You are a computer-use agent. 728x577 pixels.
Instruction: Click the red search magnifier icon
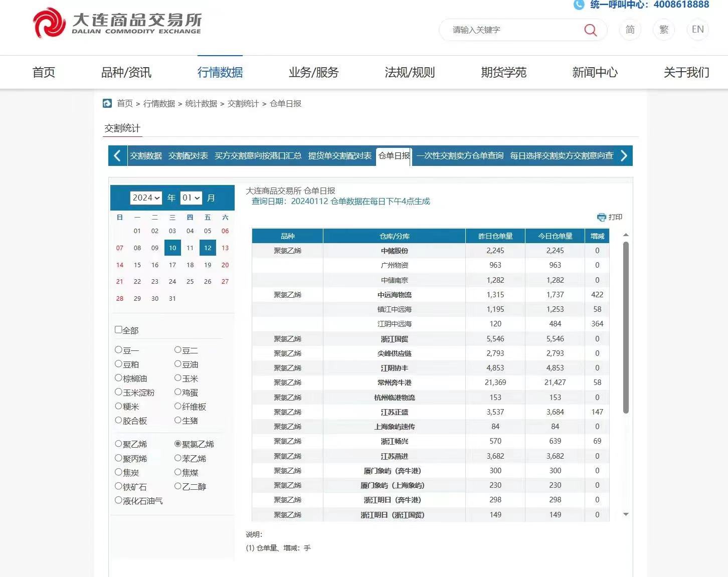[x=591, y=30]
